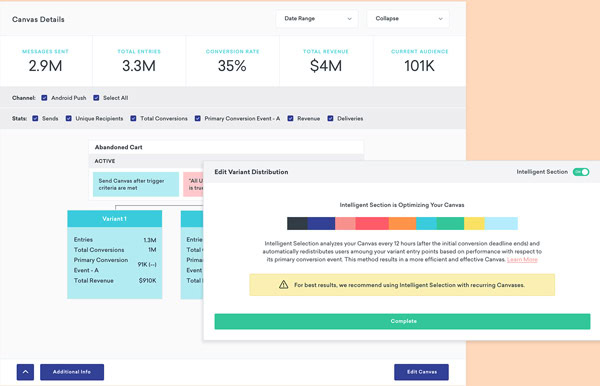Viewport: 600px width, 386px height.
Task: Toggle the Total Conversions checkbox
Action: click(x=133, y=119)
